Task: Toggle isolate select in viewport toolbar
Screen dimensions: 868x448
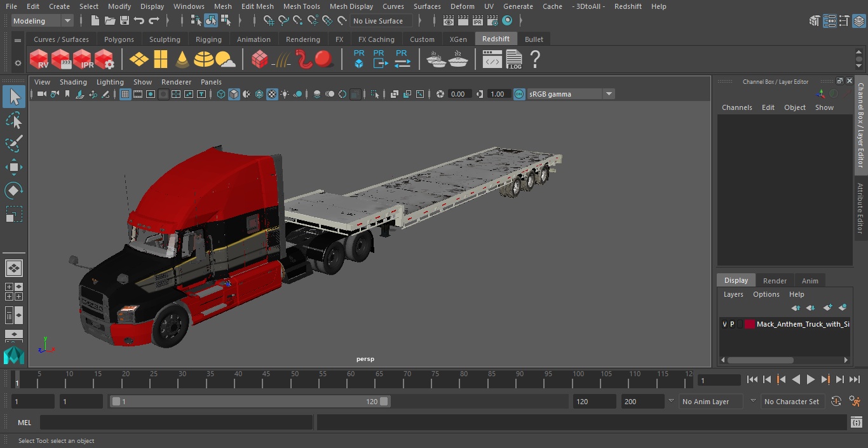Action: [x=376, y=94]
